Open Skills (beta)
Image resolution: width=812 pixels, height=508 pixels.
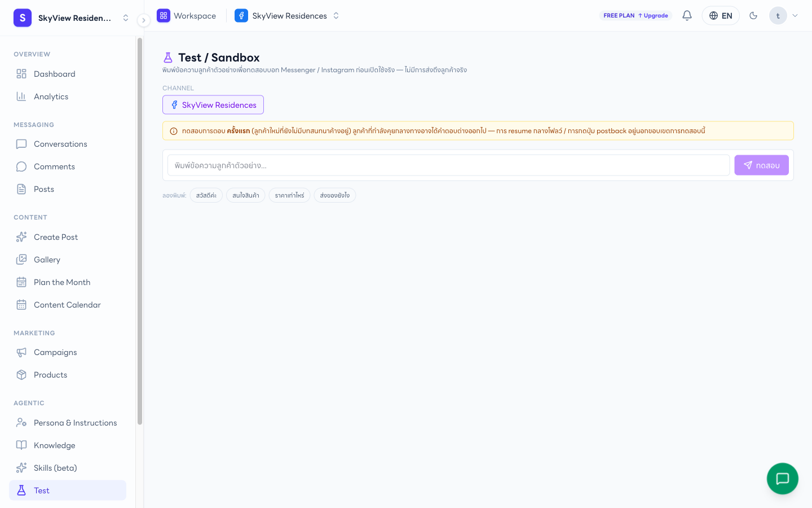pos(68,468)
